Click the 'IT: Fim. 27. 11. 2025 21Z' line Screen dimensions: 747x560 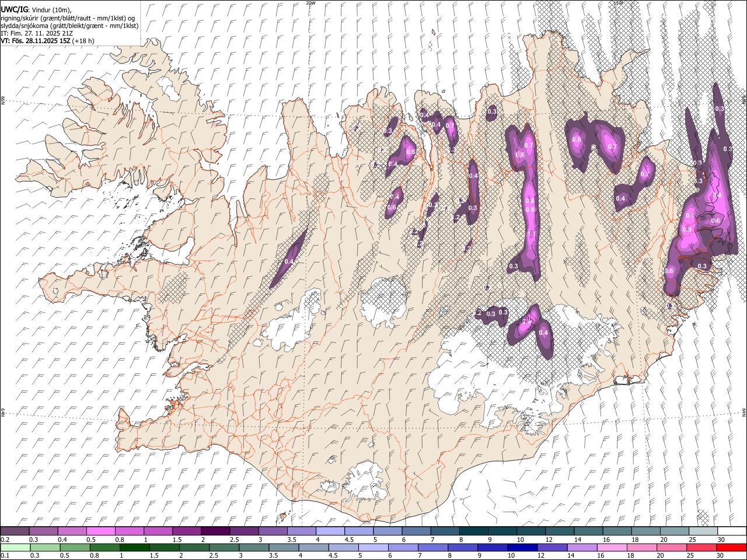pyautogui.click(x=37, y=33)
